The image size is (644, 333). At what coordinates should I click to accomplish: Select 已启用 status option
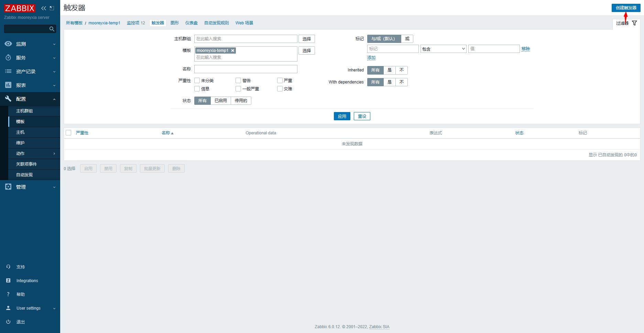221,101
